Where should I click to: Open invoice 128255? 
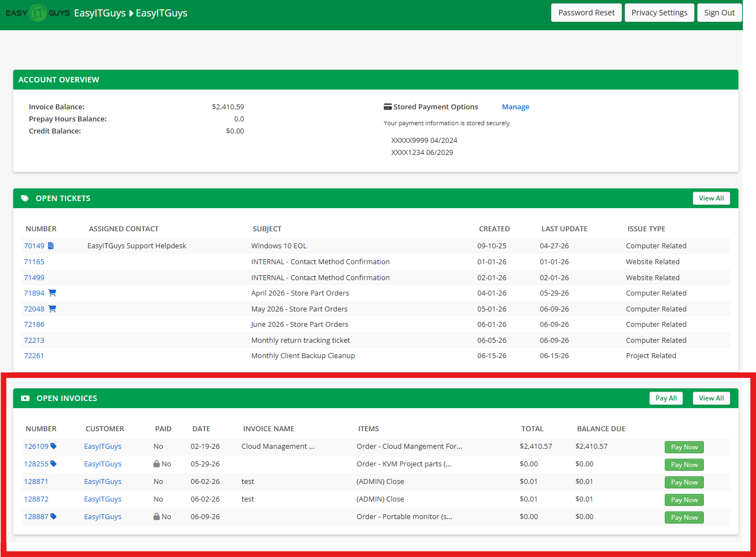(36, 464)
